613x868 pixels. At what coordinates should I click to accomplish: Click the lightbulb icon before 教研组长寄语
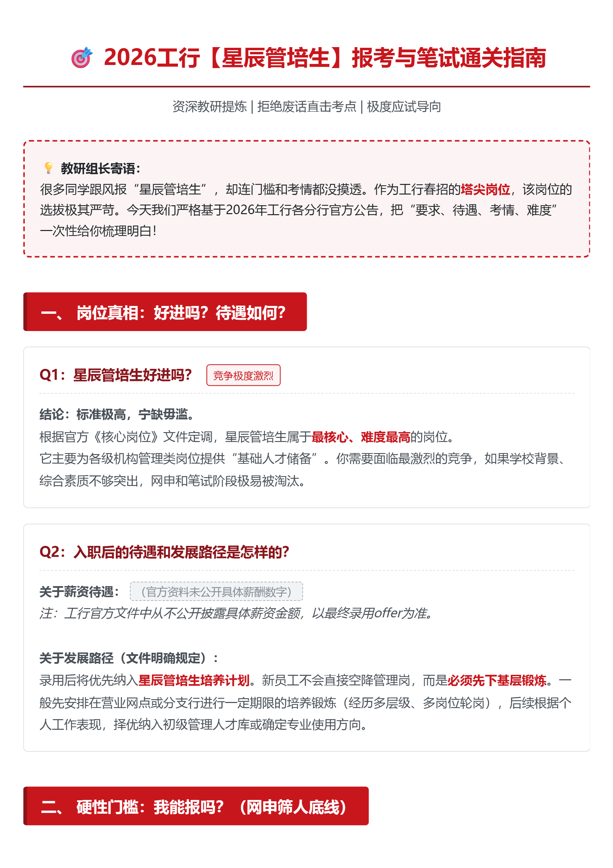pos(48,168)
